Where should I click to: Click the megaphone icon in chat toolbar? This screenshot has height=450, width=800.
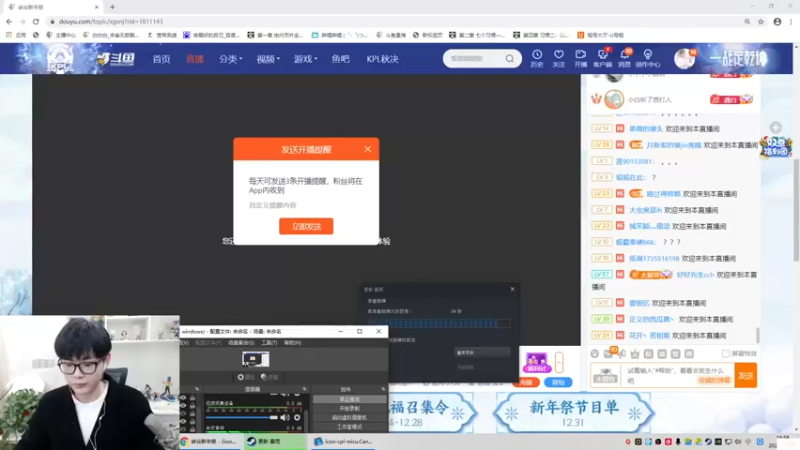tap(621, 353)
